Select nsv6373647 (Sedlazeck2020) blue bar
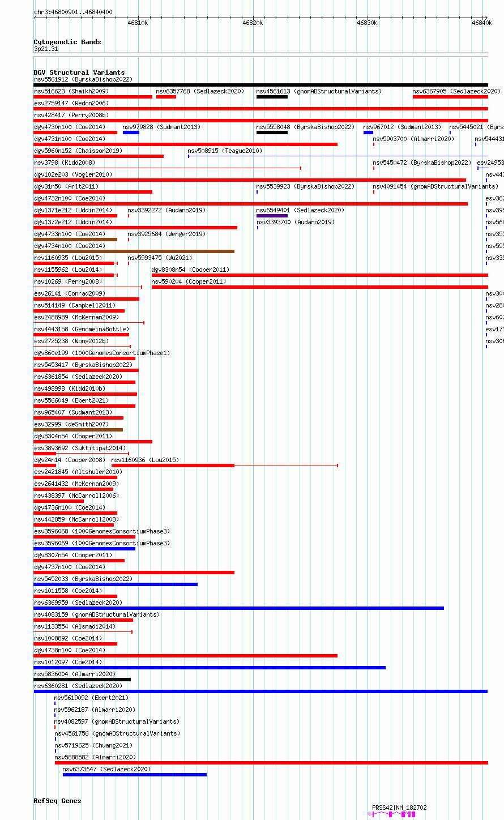The width and height of the screenshot is (504, 820). click(x=135, y=775)
